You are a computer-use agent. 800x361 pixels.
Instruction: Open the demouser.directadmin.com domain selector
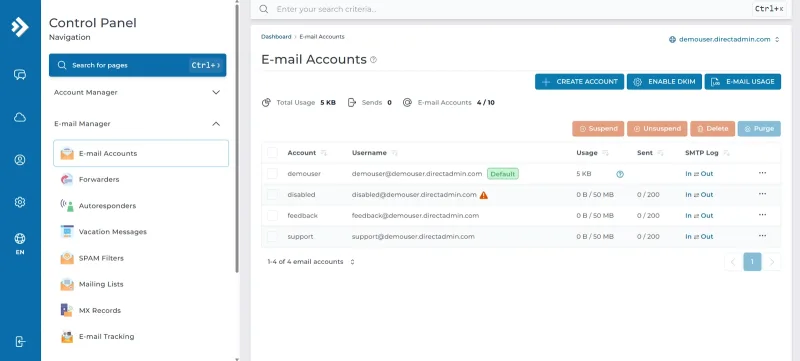724,39
